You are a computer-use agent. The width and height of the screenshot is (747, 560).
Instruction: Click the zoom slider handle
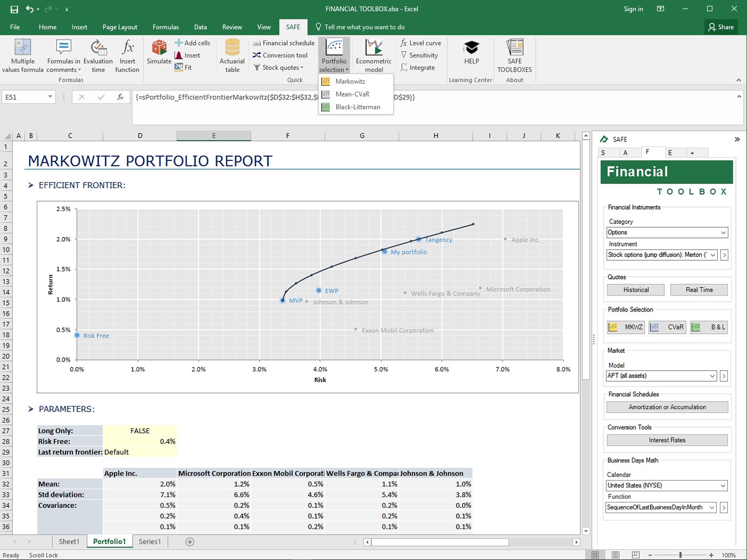(680, 555)
